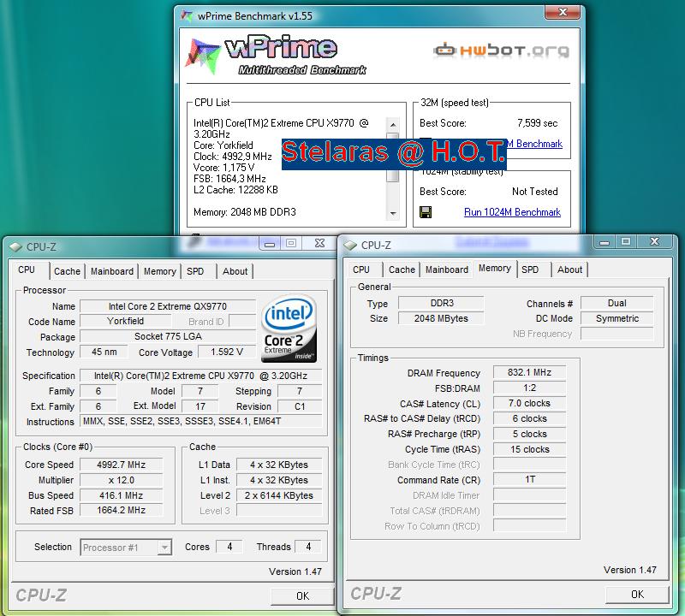Click the Bus Speed value '416.1 MHz'
The width and height of the screenshot is (685, 616).
point(121,495)
